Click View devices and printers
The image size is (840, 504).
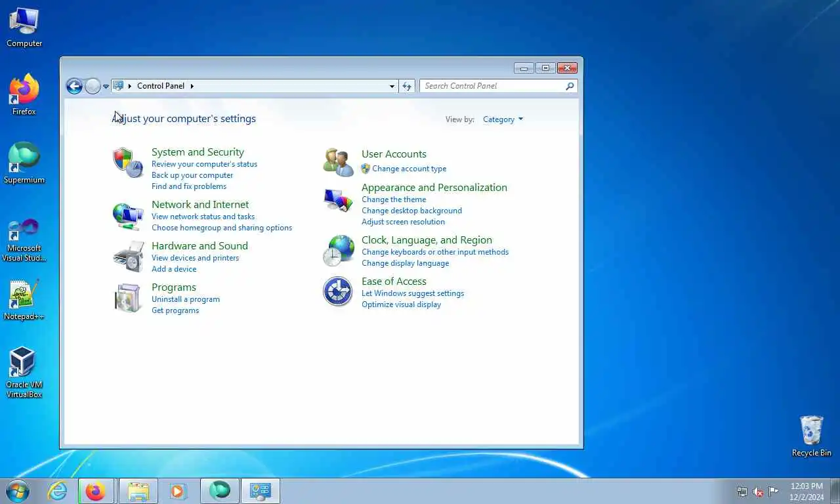pyautogui.click(x=195, y=258)
